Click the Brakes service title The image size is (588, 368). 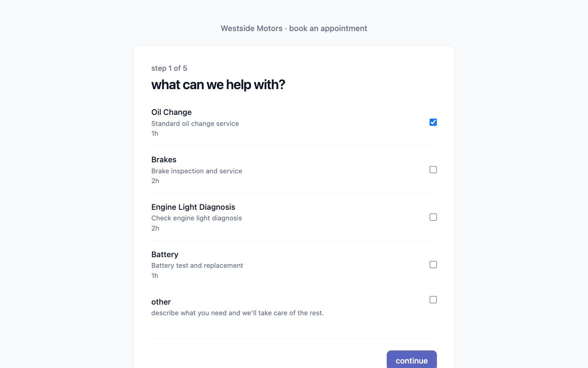(x=164, y=159)
